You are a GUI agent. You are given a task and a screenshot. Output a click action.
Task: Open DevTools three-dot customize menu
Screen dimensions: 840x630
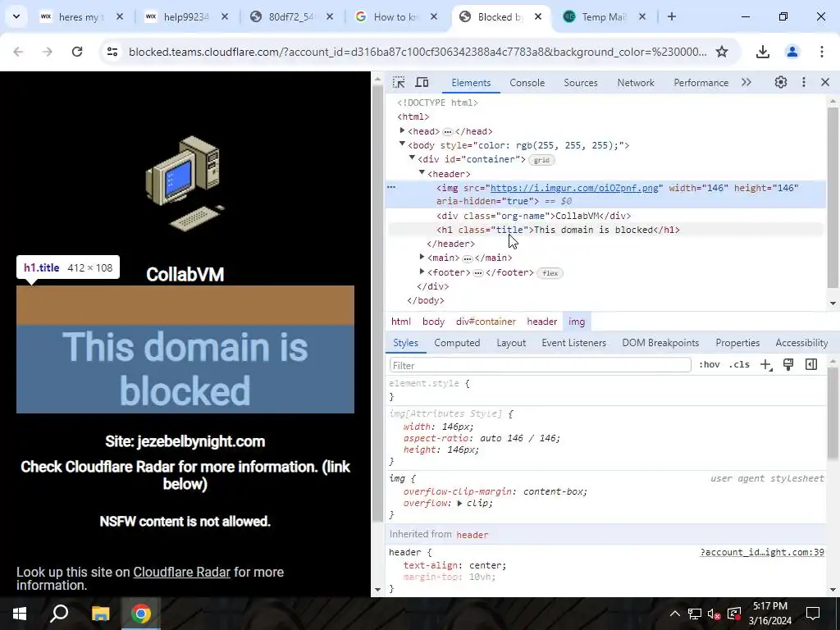point(804,82)
